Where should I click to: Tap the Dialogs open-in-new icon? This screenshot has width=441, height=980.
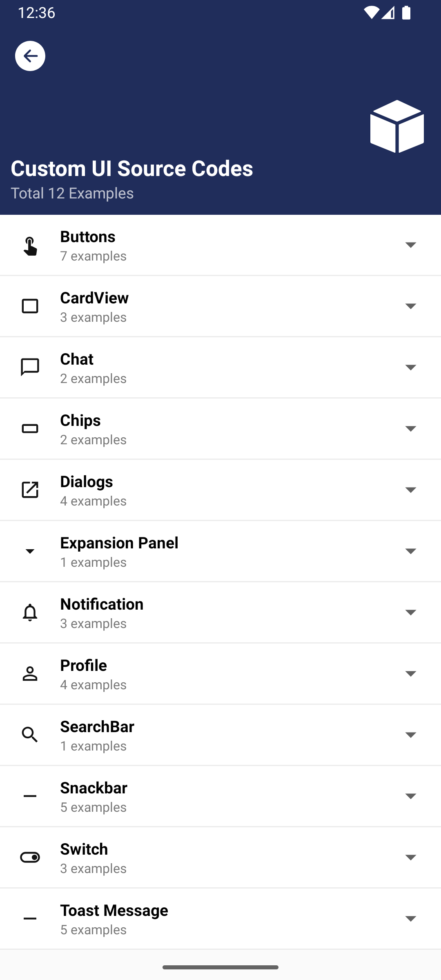[30, 490]
